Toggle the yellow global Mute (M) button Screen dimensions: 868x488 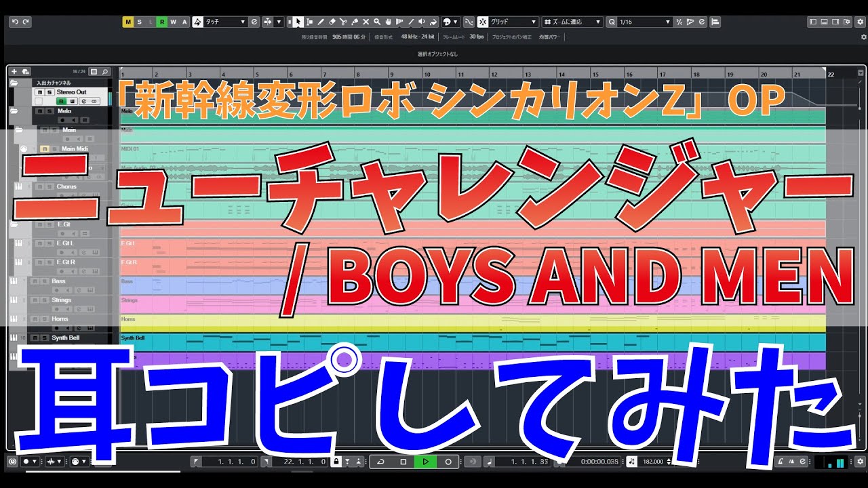coord(128,22)
